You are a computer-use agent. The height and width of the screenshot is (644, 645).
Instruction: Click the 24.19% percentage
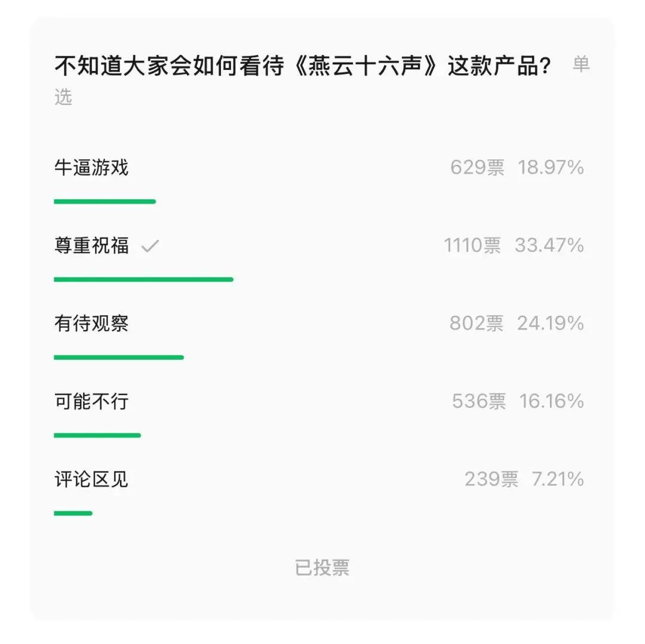pyautogui.click(x=550, y=323)
